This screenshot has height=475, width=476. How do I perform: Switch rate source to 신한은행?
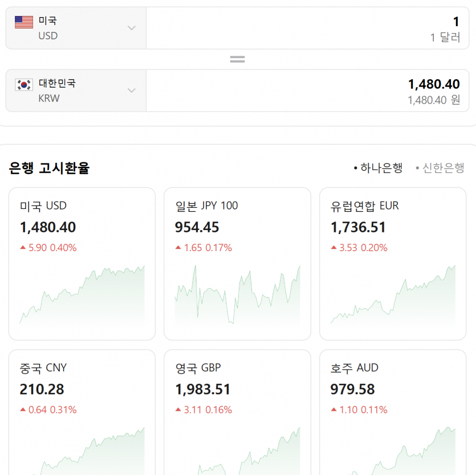440,168
